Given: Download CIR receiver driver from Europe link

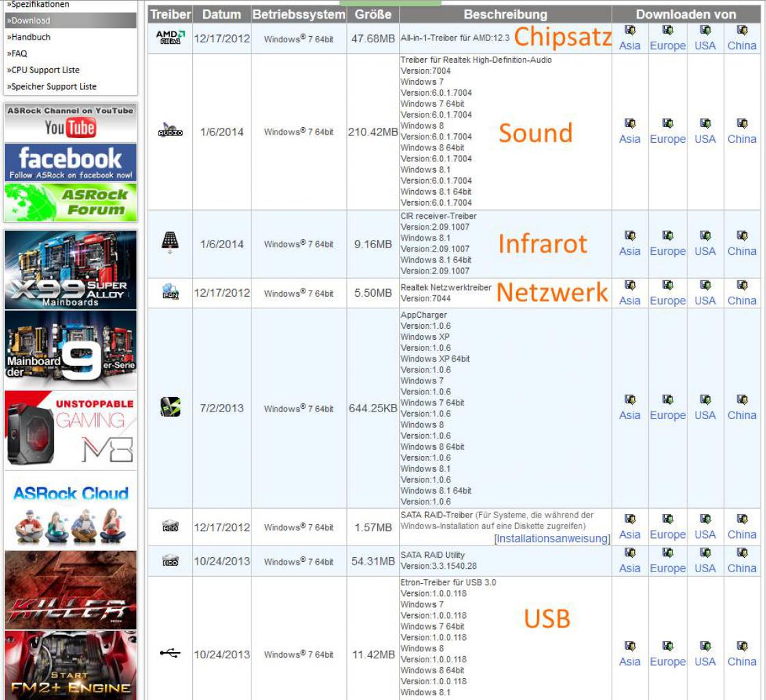Looking at the screenshot, I should 668,252.
